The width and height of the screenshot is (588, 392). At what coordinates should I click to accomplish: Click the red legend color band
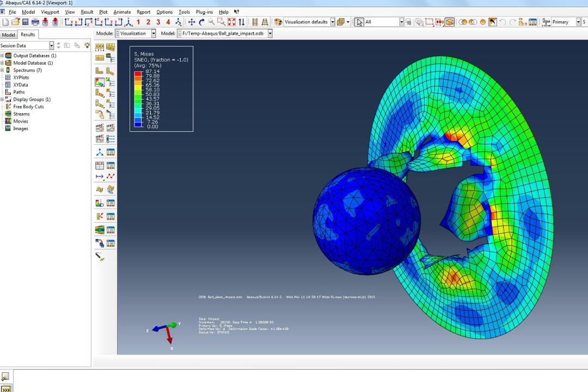click(138, 73)
